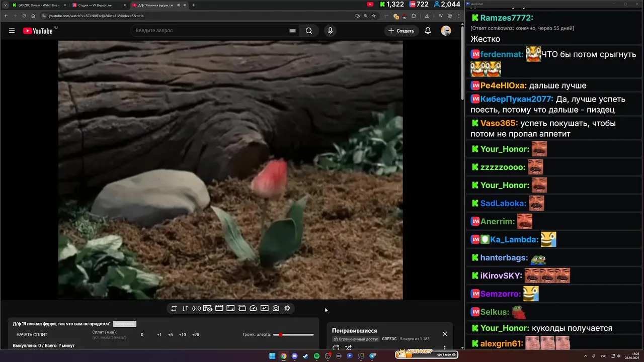The height and width of the screenshot is (362, 644).
Task: Open Spotify from the taskbar
Action: pyautogui.click(x=316, y=356)
